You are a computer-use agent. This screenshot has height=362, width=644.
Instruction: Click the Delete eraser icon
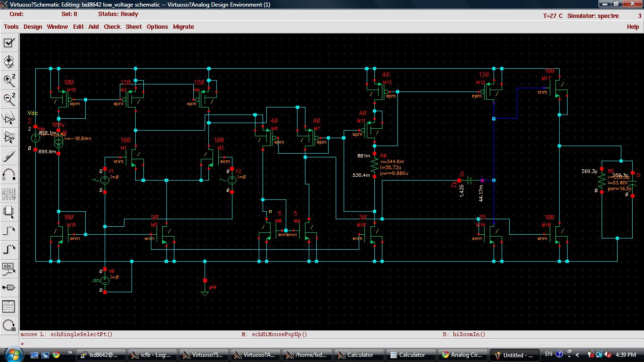click(x=9, y=156)
